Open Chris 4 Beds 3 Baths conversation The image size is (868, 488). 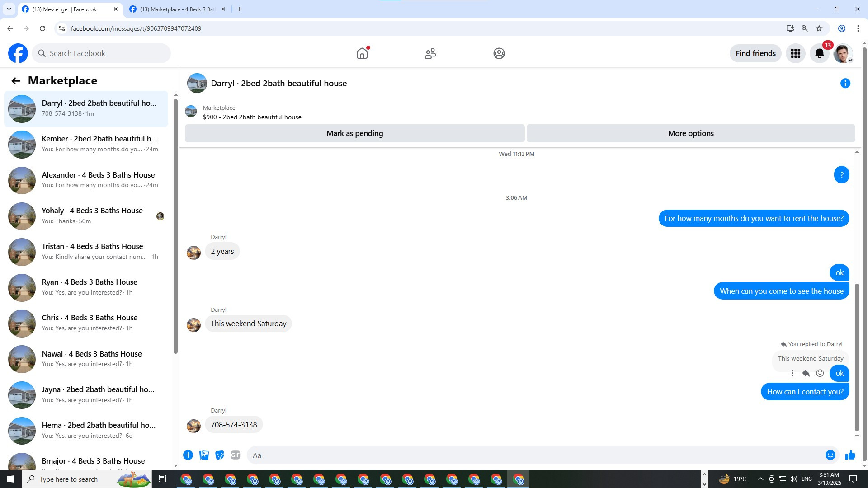coord(86,323)
